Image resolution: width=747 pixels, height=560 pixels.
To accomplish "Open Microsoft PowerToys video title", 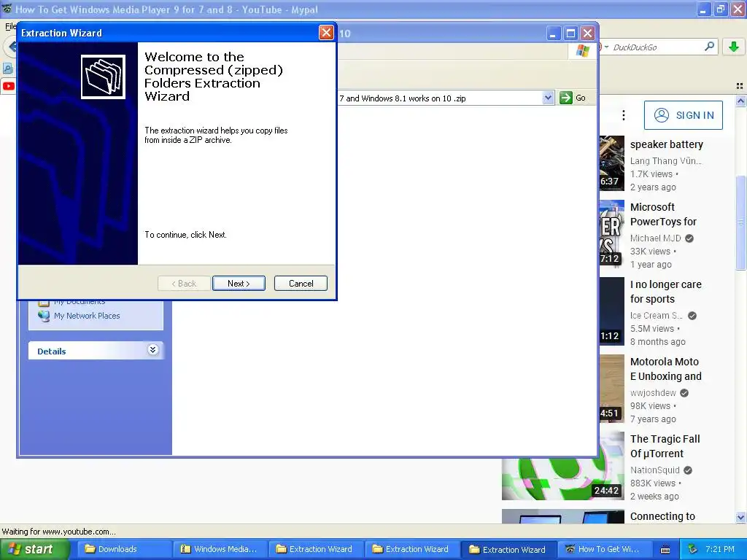I will point(663,214).
